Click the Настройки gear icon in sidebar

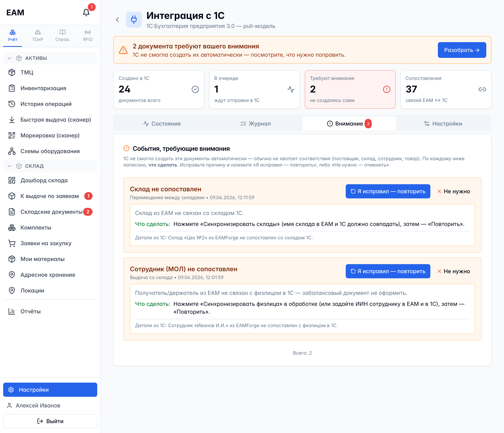11,390
